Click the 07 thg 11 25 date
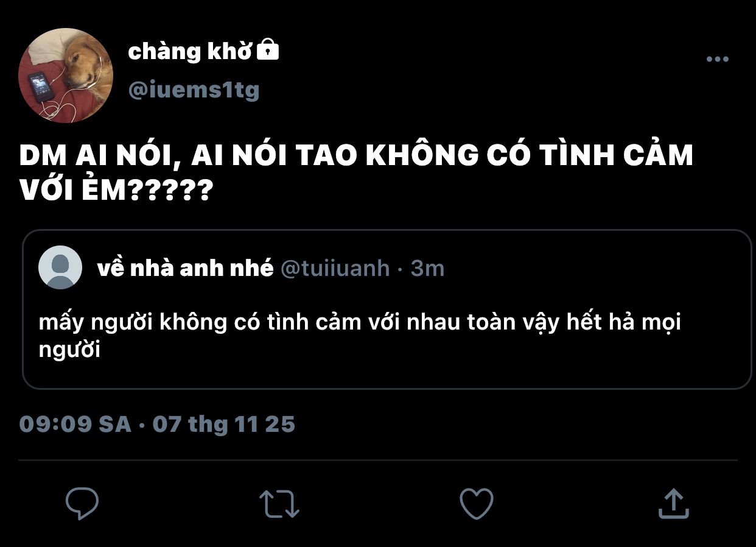Image resolution: width=756 pixels, height=547 pixels. 223,424
